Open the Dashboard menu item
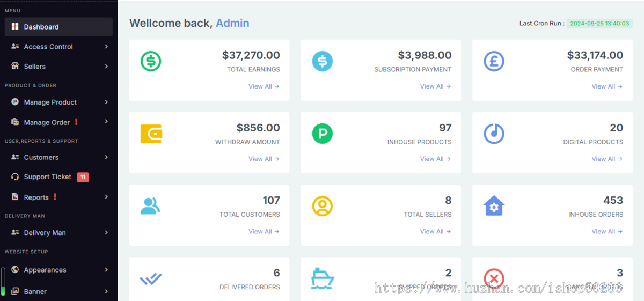 click(58, 27)
